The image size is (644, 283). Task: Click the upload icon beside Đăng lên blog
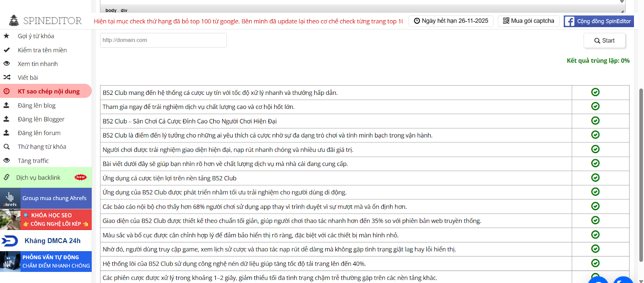pos(6,105)
